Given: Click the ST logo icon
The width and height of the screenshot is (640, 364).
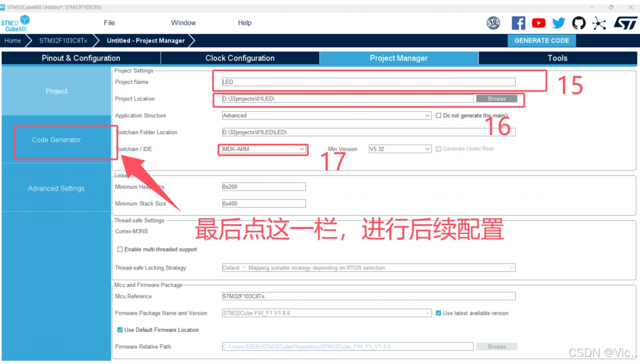Looking at the screenshot, I should click(625, 23).
